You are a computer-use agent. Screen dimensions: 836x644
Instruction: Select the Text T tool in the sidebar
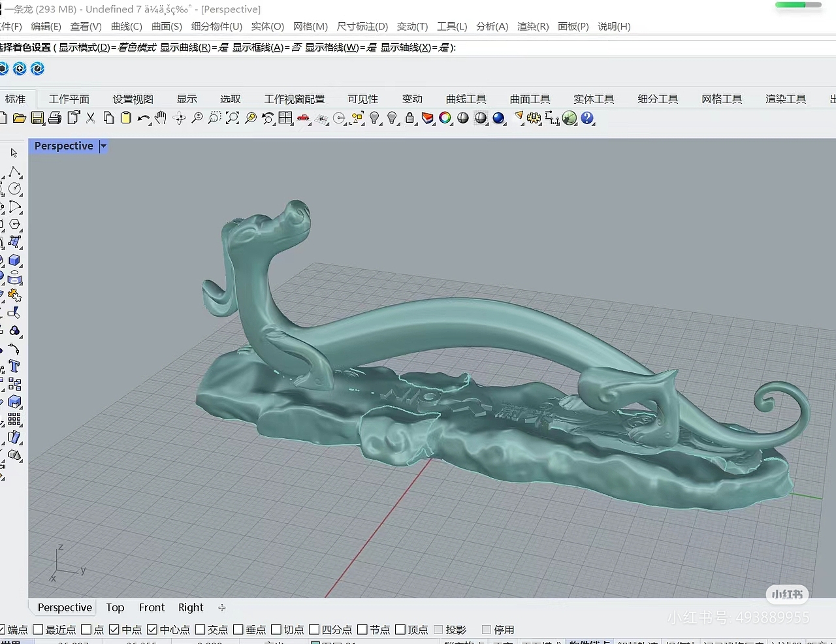(14, 366)
